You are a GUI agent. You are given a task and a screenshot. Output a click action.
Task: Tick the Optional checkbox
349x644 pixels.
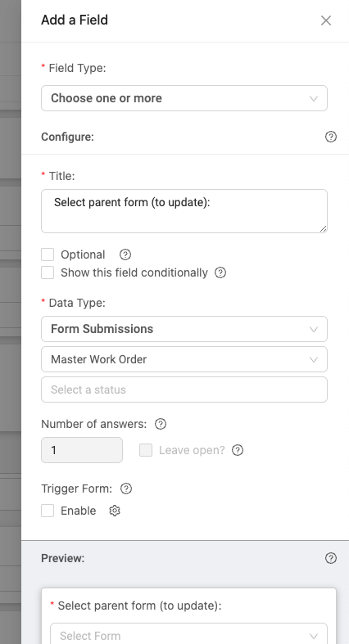(48, 254)
